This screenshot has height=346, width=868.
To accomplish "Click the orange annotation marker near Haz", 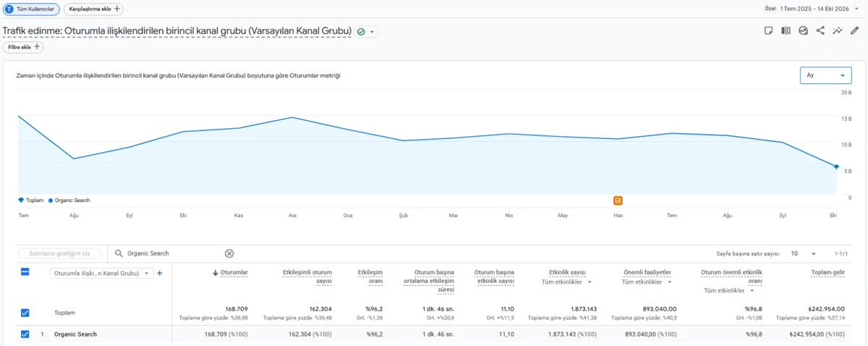I will click(x=618, y=201).
